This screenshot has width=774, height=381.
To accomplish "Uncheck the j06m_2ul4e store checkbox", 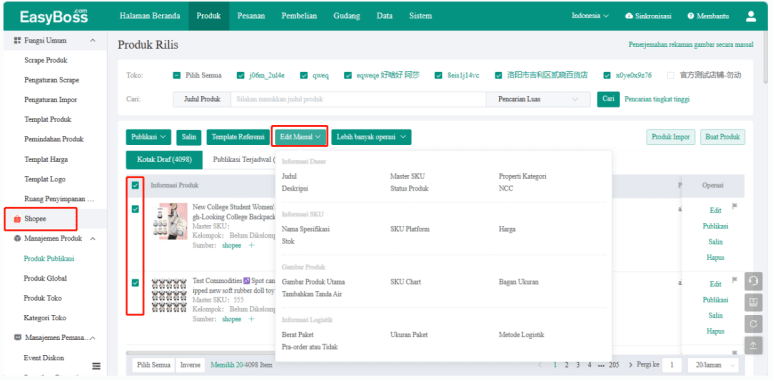I will click(x=240, y=76).
